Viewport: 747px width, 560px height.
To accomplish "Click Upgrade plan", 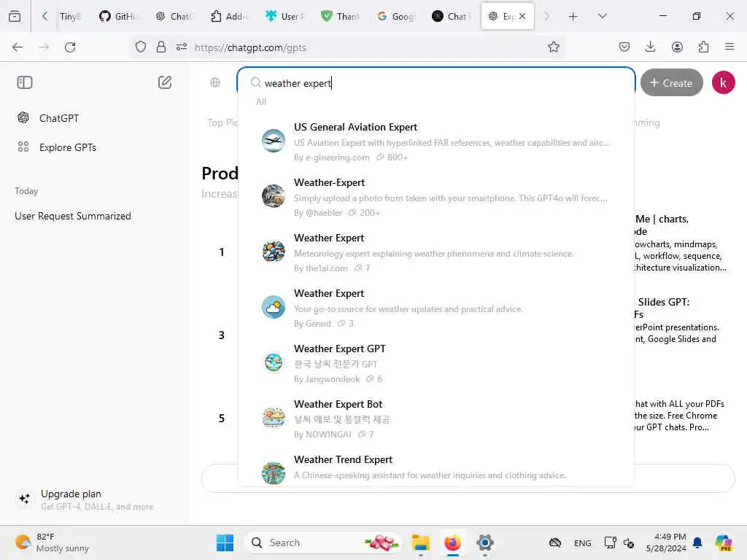I will 97,499.
